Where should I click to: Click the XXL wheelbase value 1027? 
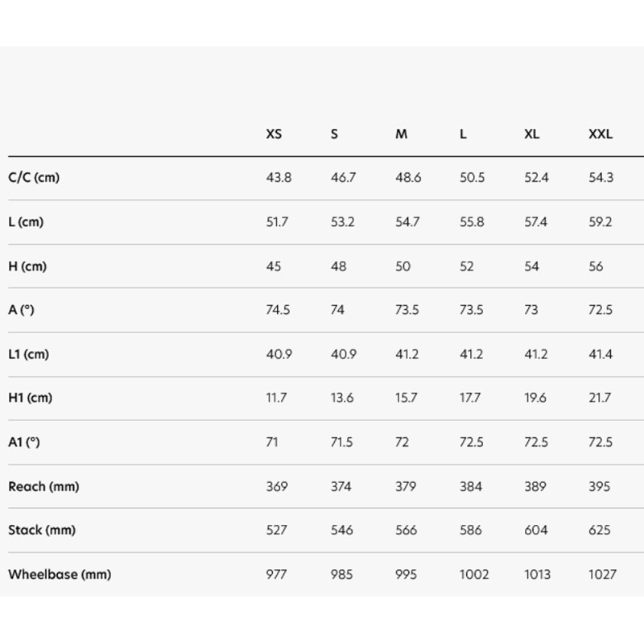click(602, 575)
